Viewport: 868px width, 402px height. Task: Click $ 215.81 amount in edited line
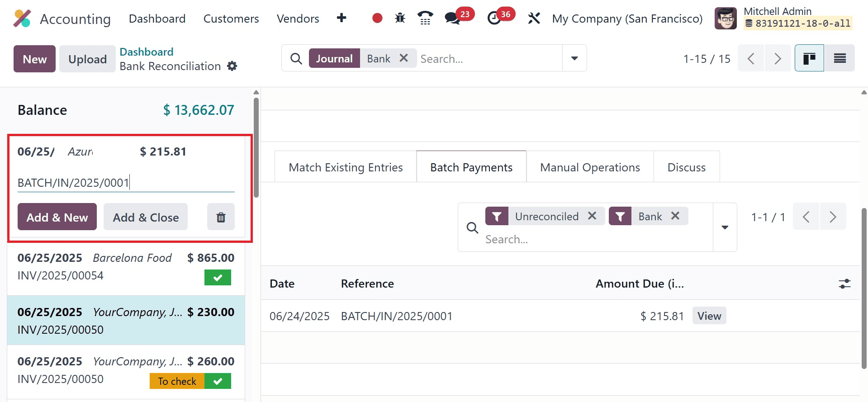(x=163, y=151)
